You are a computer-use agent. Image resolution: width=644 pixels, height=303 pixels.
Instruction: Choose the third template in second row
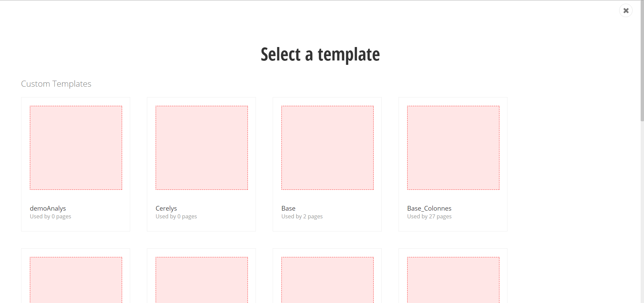[x=327, y=279]
